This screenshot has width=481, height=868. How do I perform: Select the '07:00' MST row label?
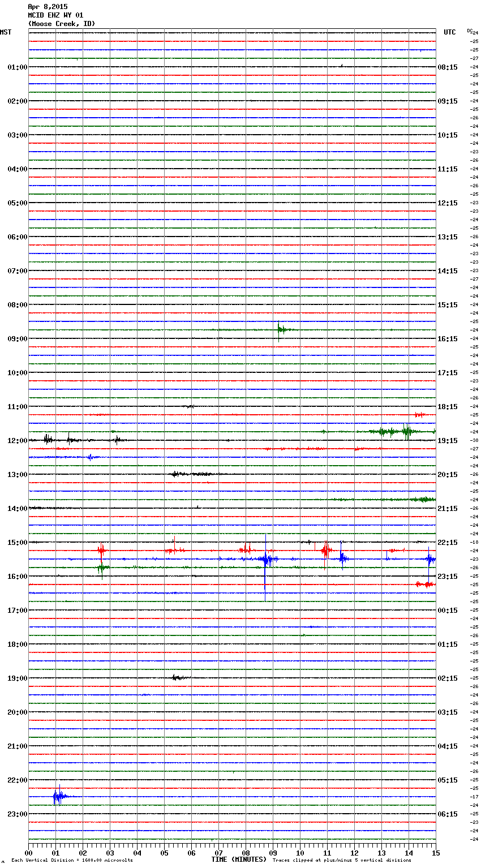point(17,271)
